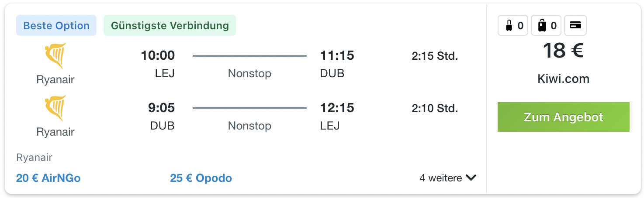644x198 pixels.
Task: Click the 18 € price
Action: click(x=563, y=51)
